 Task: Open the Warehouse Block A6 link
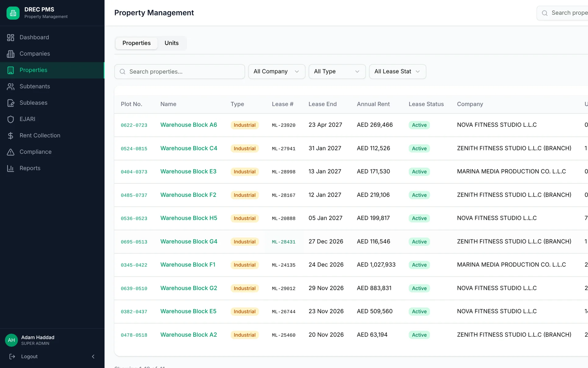[189, 125]
